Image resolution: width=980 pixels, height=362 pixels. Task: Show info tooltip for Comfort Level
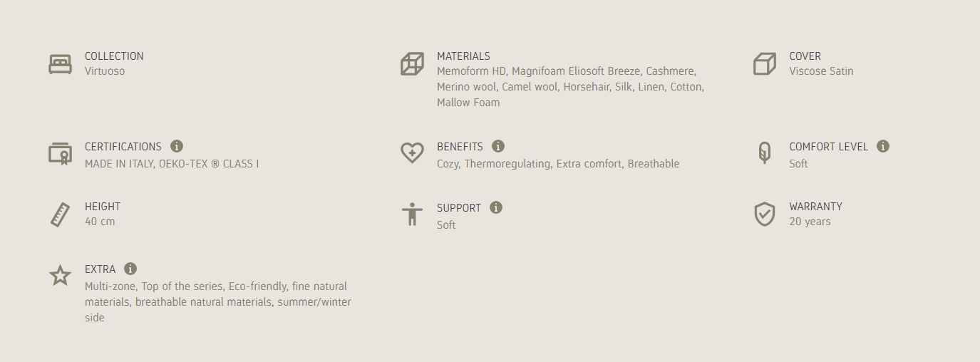tap(883, 146)
